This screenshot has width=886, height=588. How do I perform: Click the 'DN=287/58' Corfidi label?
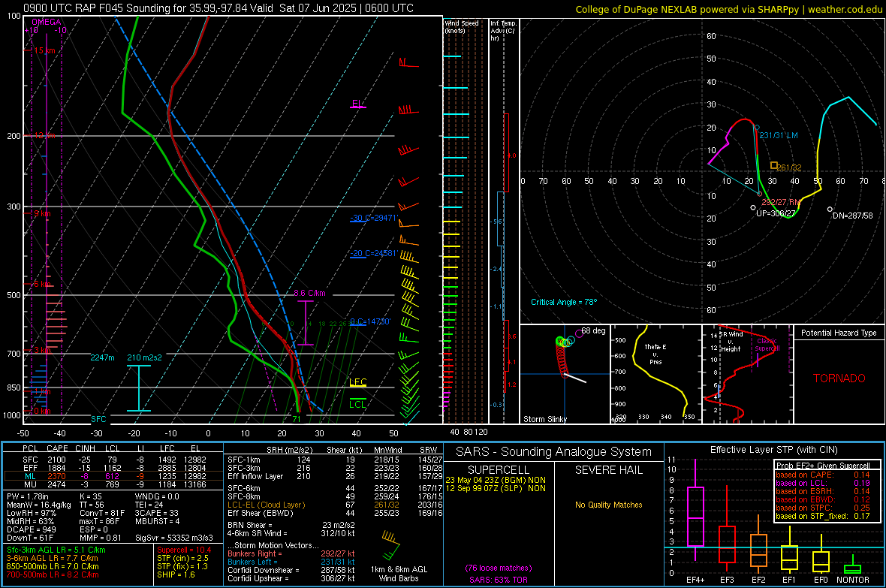coord(853,216)
